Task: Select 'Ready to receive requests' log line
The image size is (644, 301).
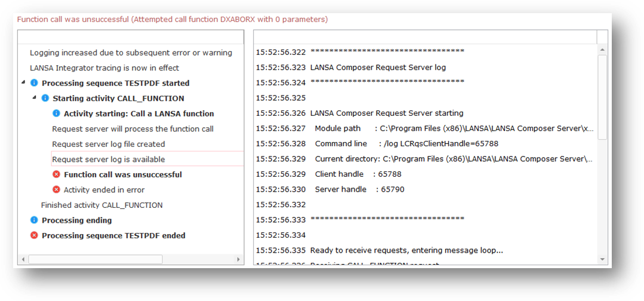Action: (425, 250)
